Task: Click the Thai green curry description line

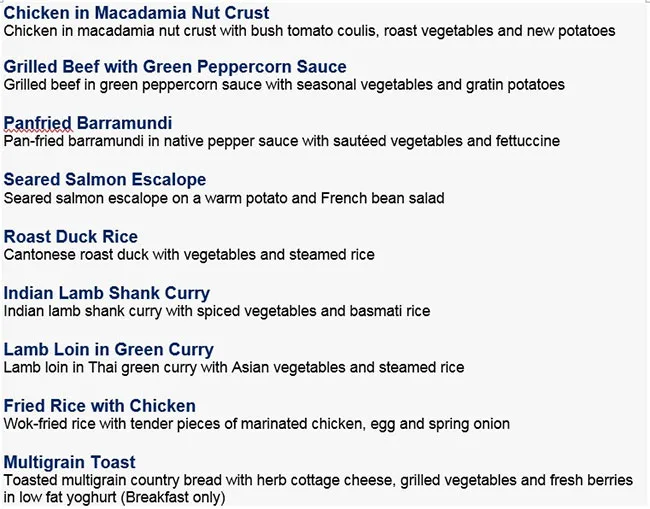Action: 234,368
